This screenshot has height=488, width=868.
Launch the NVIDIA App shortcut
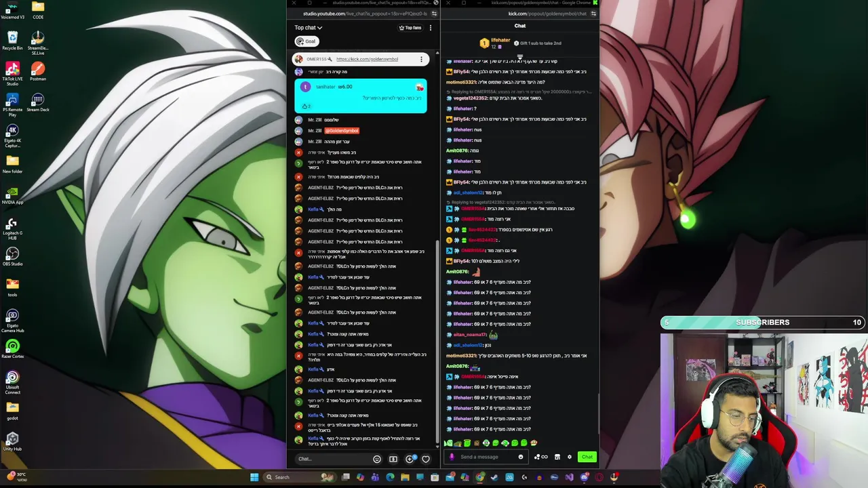pyautogui.click(x=12, y=195)
